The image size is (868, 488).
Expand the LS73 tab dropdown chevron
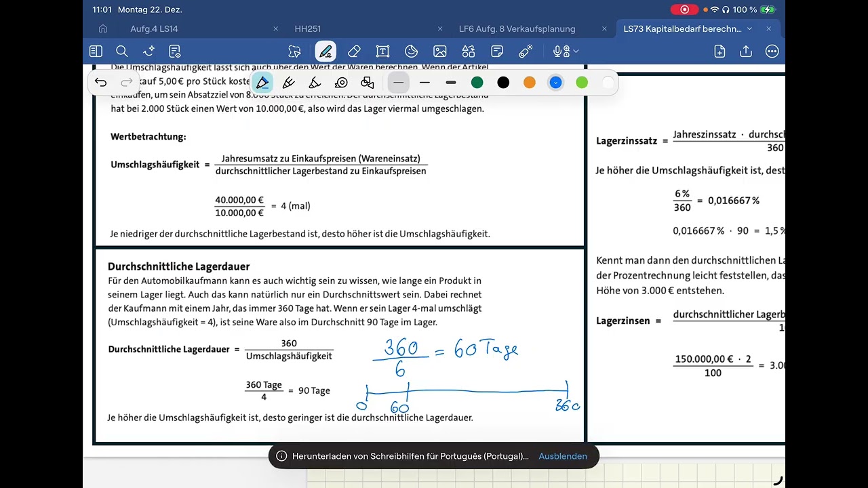[749, 29]
